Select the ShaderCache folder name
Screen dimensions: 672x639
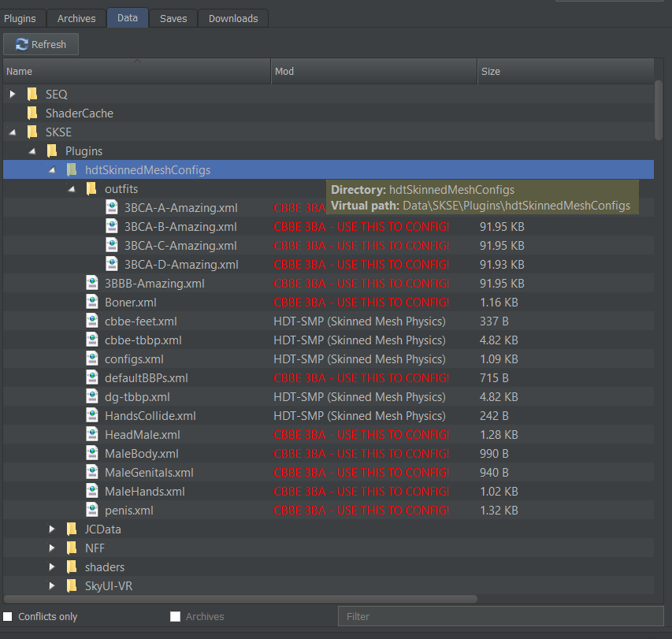coord(80,113)
